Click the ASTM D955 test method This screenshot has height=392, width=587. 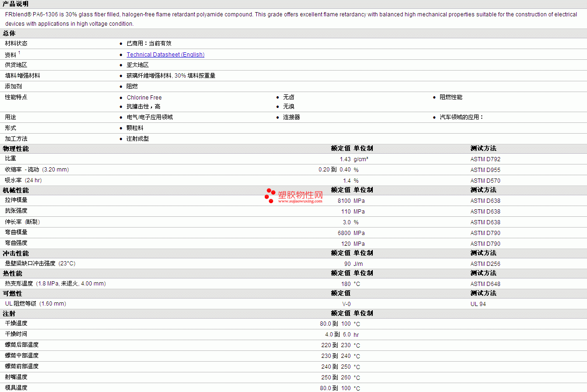(486, 170)
